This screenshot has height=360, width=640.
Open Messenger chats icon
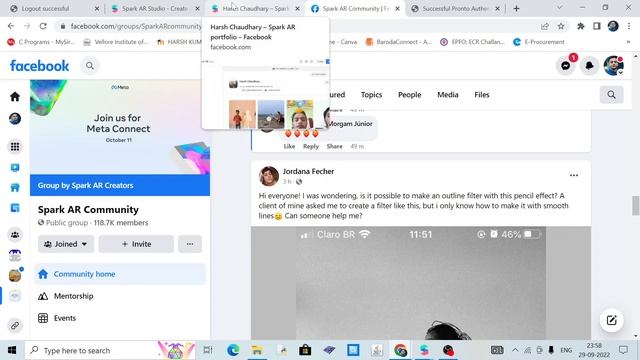(x=565, y=66)
